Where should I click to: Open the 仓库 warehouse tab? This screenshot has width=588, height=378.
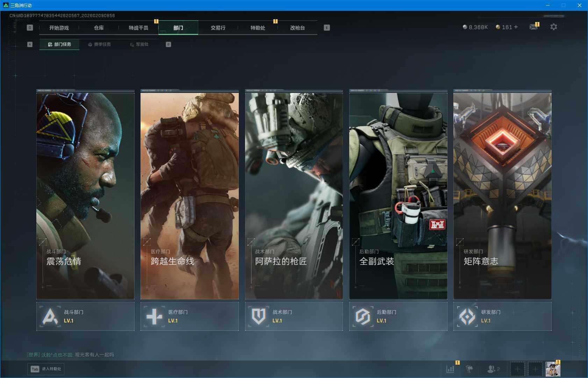tap(99, 28)
